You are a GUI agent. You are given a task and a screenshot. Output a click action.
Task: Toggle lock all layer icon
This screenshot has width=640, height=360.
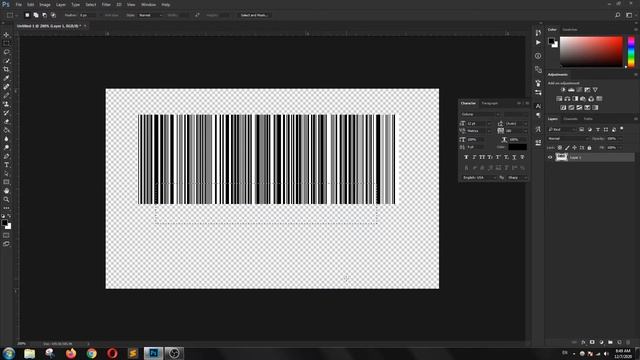(589, 148)
